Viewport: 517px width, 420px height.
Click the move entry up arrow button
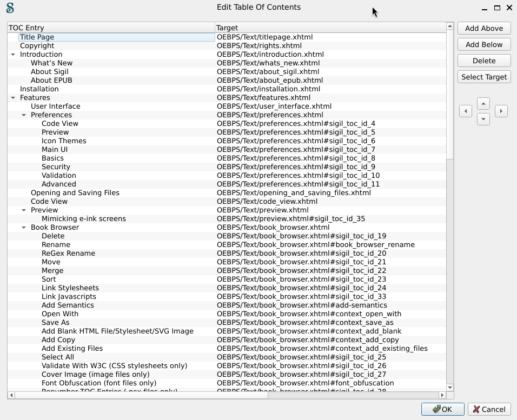pyautogui.click(x=483, y=103)
